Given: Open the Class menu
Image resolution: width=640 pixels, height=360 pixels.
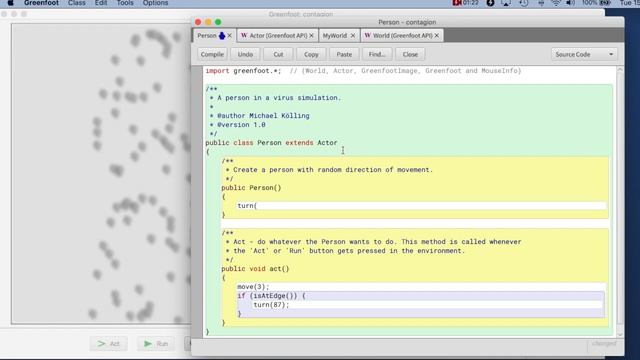Looking at the screenshot, I should point(77,3).
